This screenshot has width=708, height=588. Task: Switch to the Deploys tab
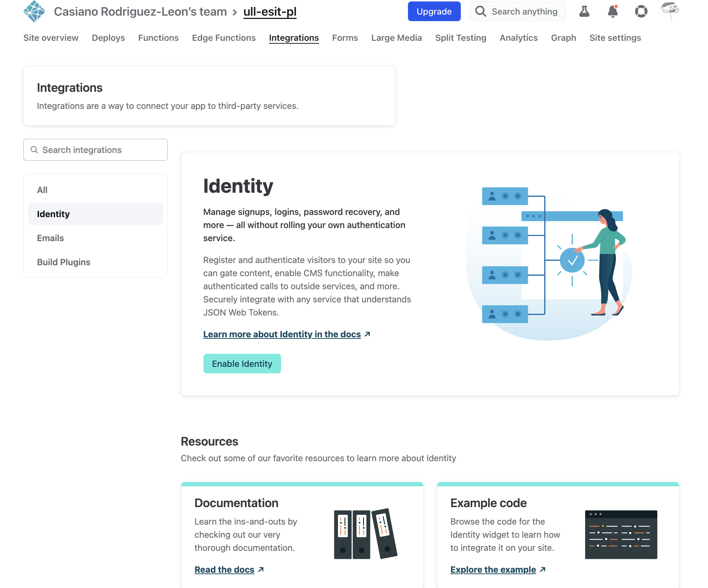[108, 38]
